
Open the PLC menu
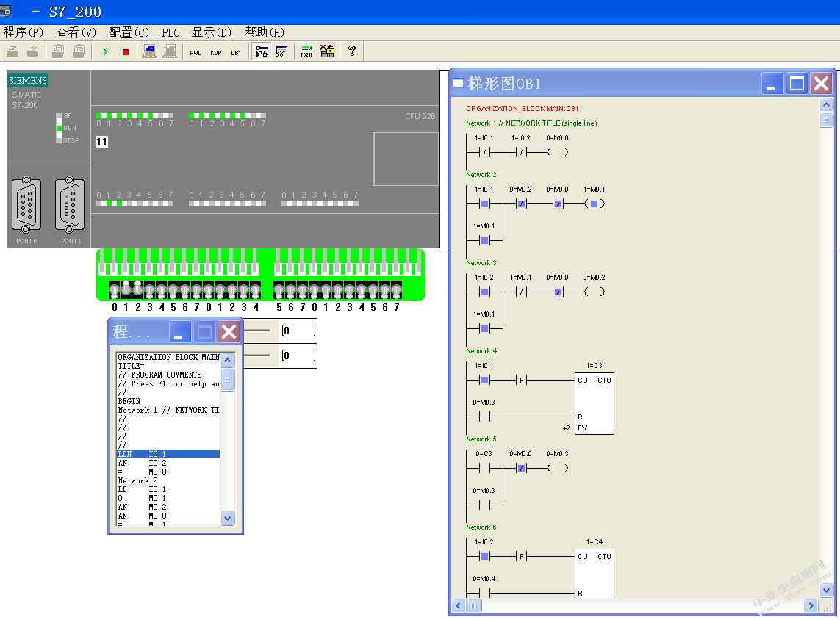point(171,32)
